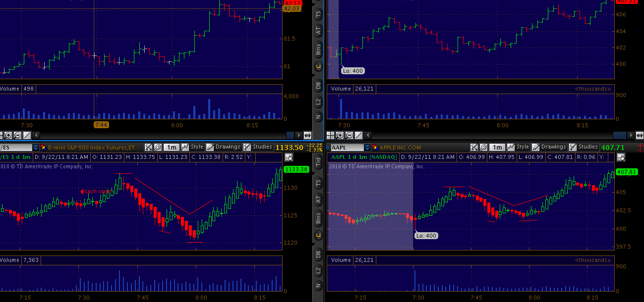Viewport: 644px width, 302px height.
Task: Click scrollbar thumb under top-left chart
Action: click(290, 135)
